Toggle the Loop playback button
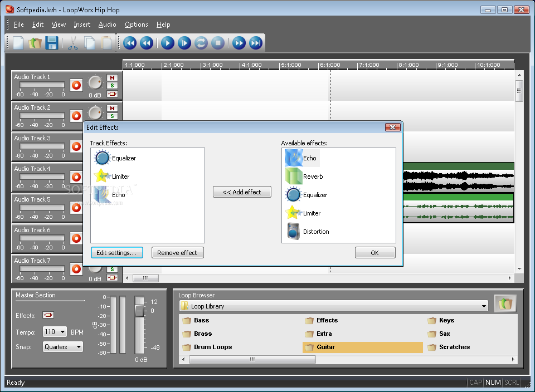Screen dimensions: 535x392 pyautogui.click(x=201, y=43)
